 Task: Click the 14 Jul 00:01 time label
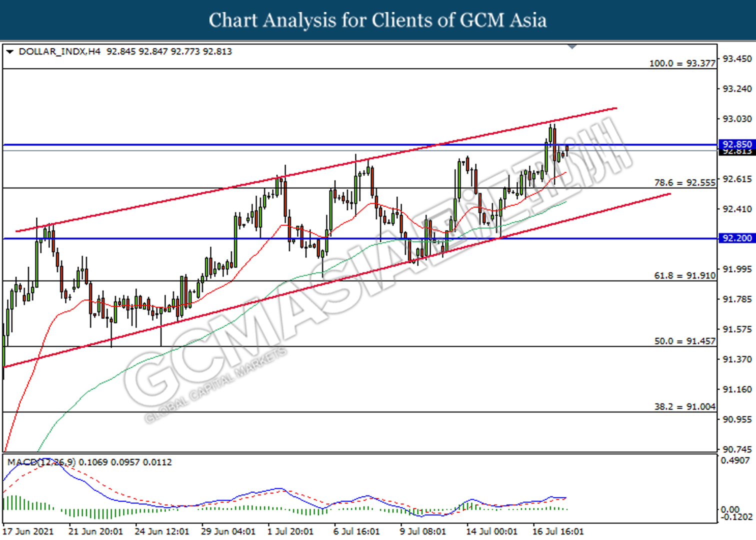492,531
